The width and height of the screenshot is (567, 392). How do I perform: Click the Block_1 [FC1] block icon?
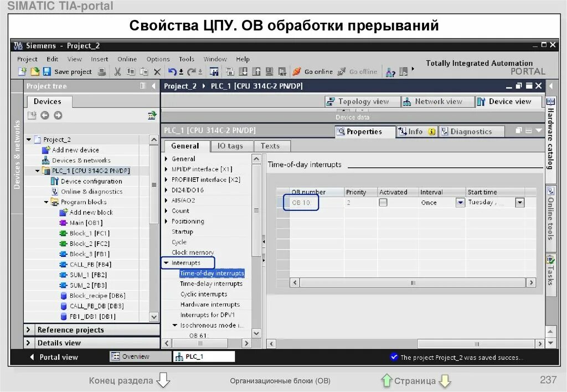(x=63, y=233)
